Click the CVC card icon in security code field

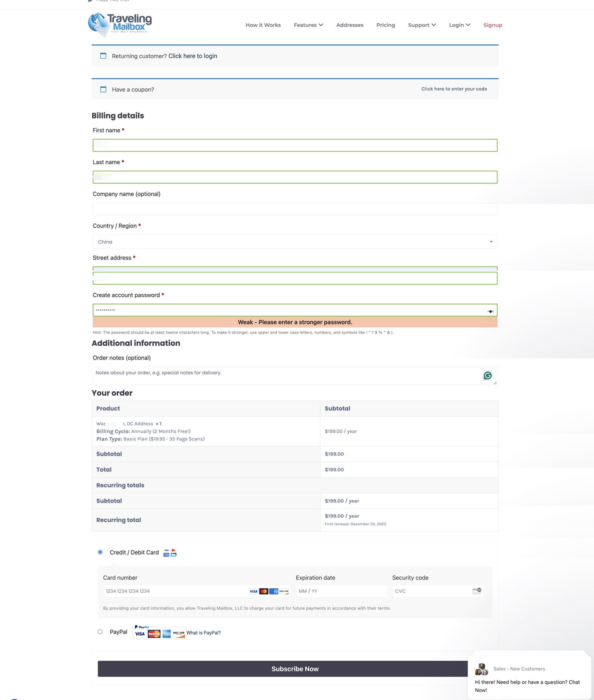pos(477,590)
